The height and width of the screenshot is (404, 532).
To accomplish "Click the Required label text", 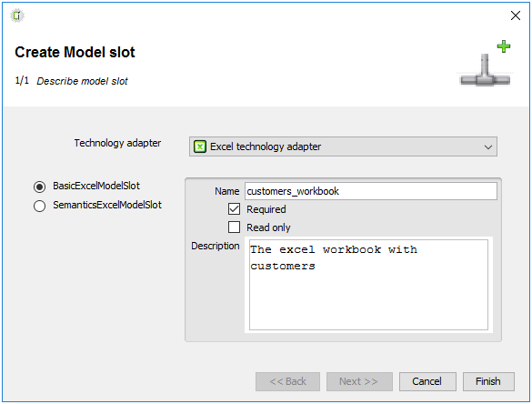I will click(266, 209).
